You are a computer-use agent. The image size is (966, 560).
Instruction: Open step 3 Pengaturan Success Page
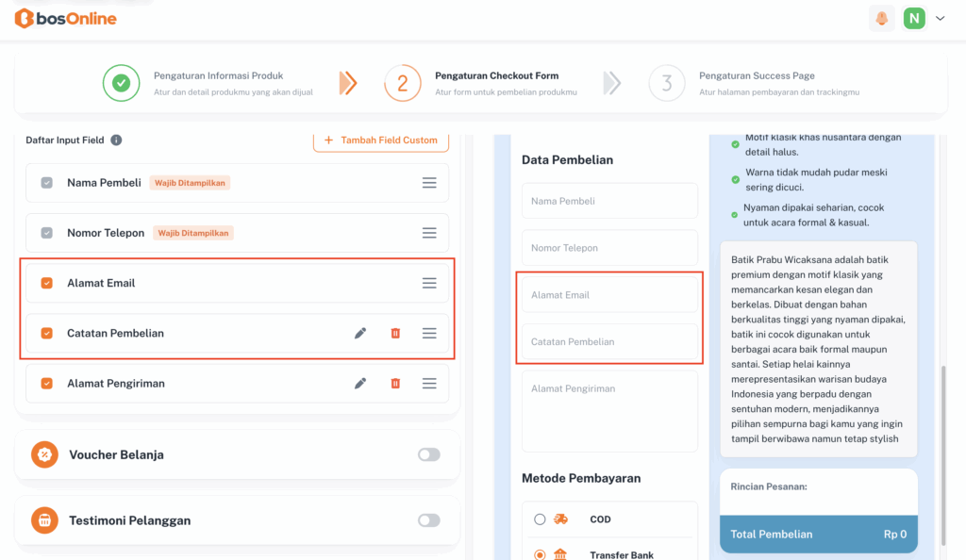667,83
